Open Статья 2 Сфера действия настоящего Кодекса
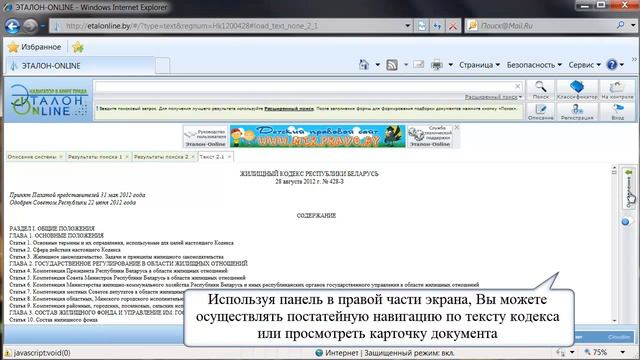 tap(65, 249)
